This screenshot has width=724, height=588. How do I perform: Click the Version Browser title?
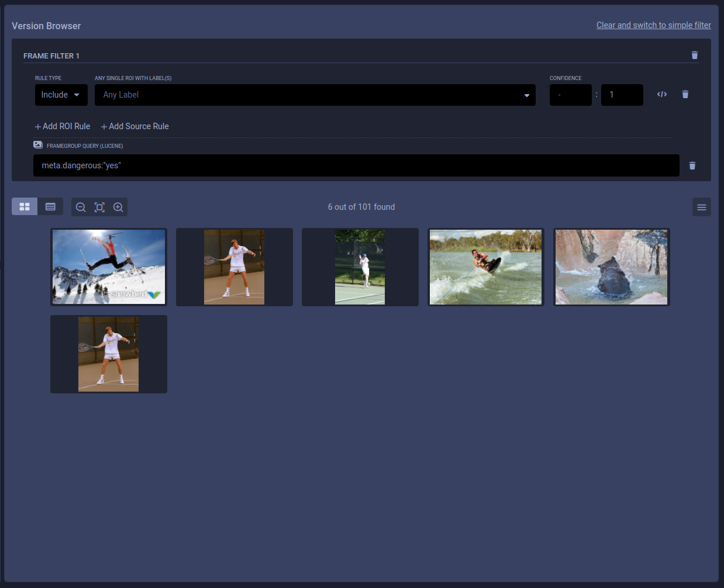pyautogui.click(x=46, y=26)
